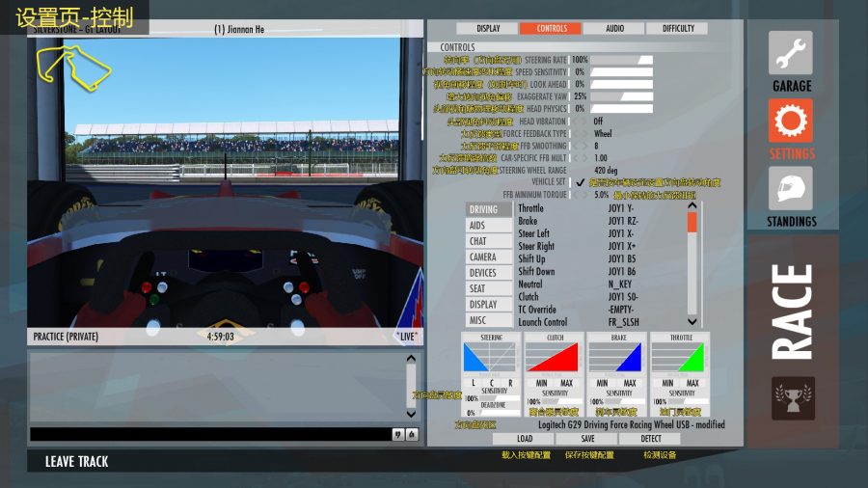Screen dimensions: 868x488
Task: Click MAX under the Throttle graph
Action: (692, 383)
